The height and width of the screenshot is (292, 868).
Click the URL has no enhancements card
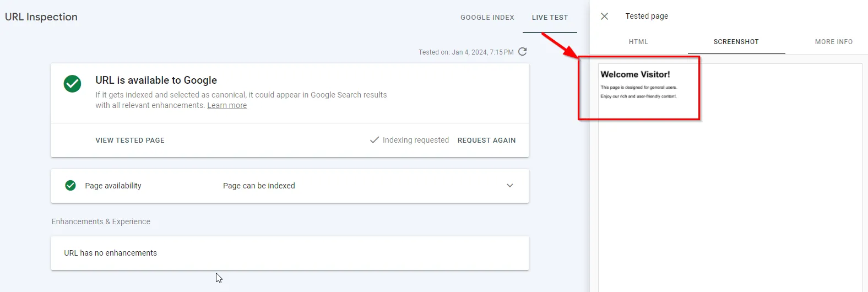coord(290,253)
